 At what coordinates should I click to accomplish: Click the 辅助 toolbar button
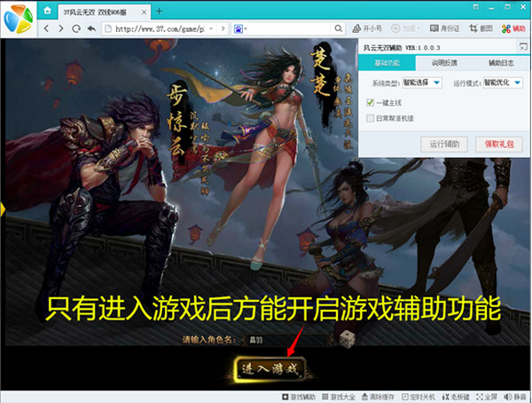(513, 29)
